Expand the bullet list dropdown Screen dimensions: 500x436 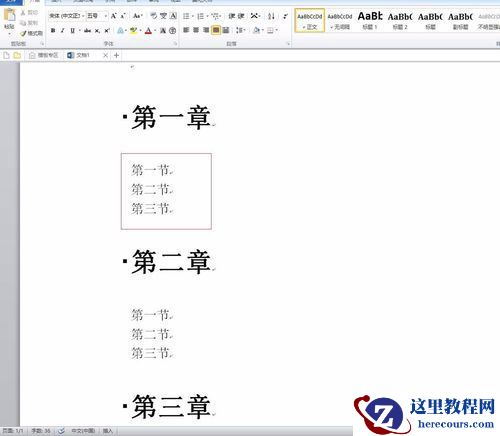(193, 16)
